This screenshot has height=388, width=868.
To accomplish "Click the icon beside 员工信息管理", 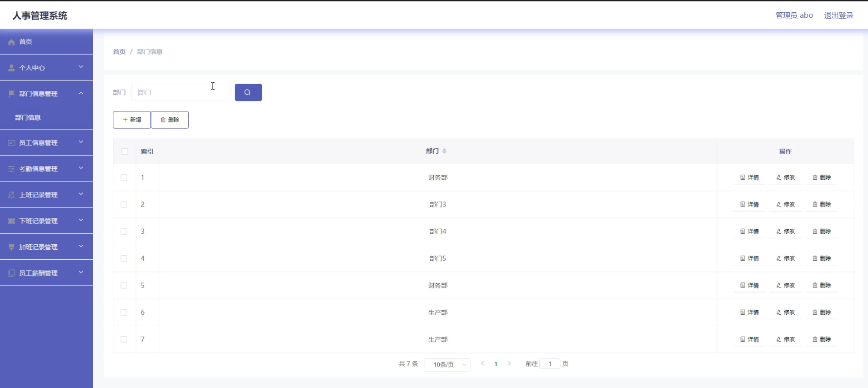I will click(11, 143).
